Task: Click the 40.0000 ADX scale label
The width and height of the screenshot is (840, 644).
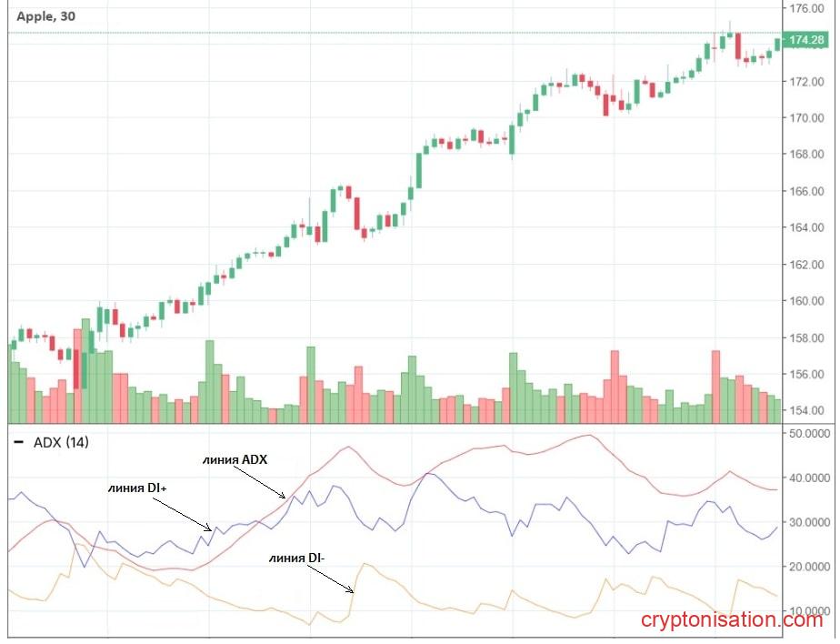Action: 809,478
